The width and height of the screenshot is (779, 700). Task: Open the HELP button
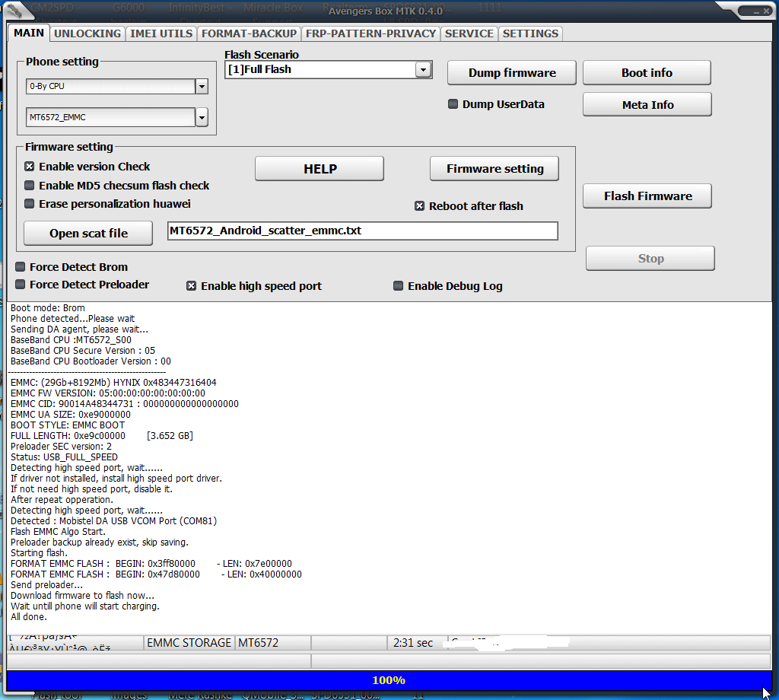320,169
